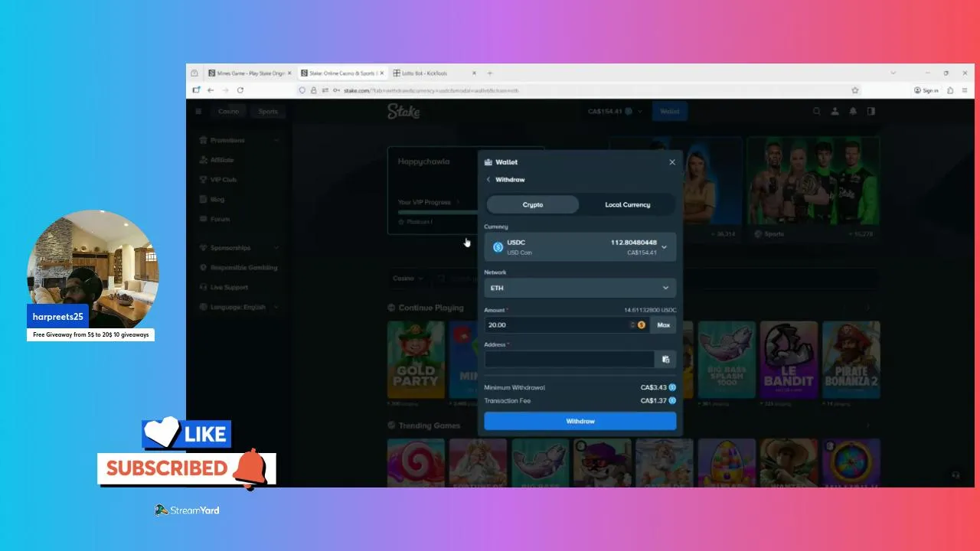Click the Transaction Fee USDC coin icon
Image resolution: width=980 pixels, height=551 pixels.
tap(672, 400)
